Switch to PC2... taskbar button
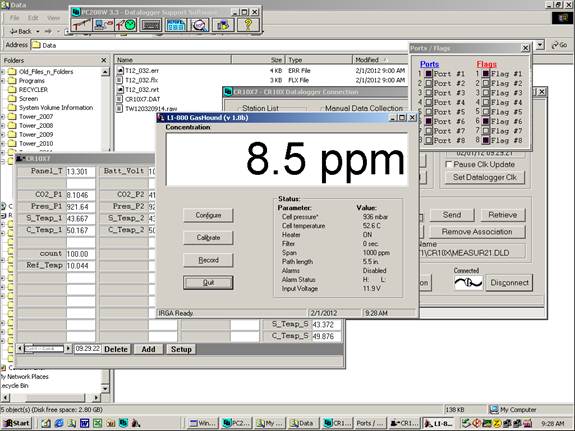Viewport: 575px width, 431px height. coord(236,423)
